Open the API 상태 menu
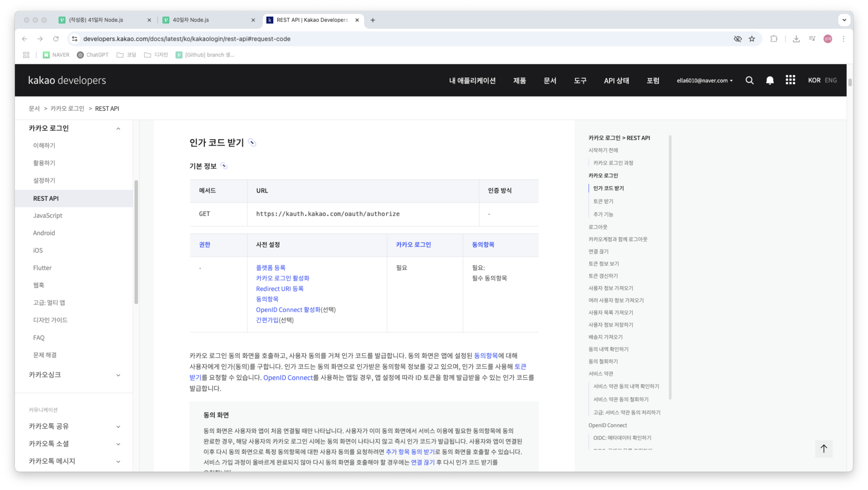868x490 pixels. pos(616,81)
